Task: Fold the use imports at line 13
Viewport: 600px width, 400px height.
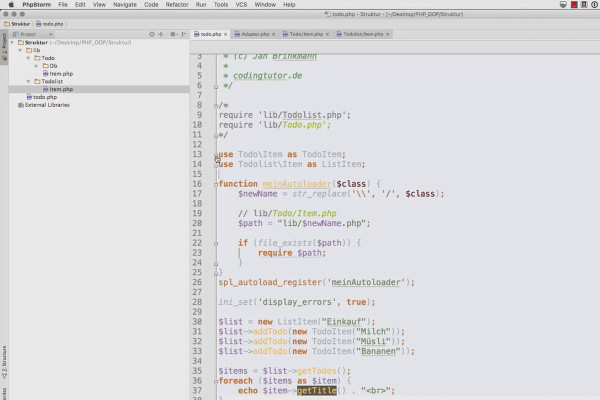Action: [x=216, y=155]
